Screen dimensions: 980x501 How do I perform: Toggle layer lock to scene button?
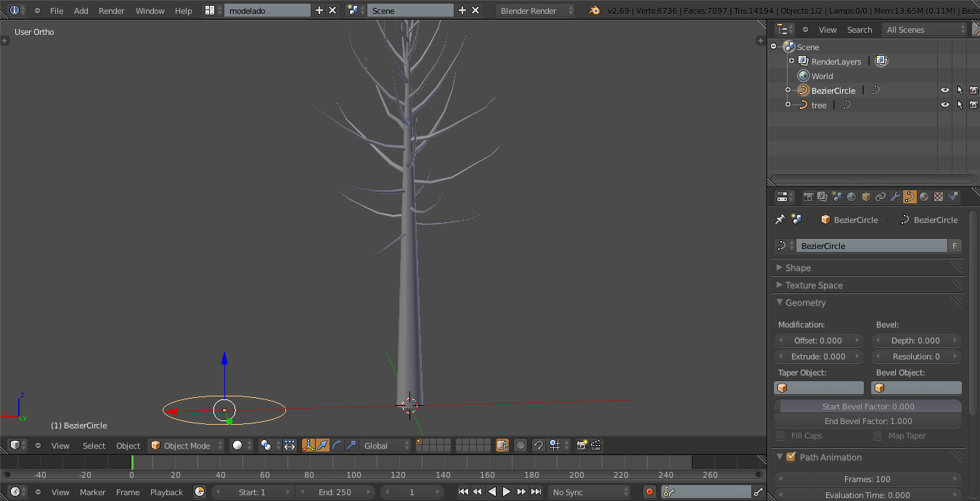point(502,445)
